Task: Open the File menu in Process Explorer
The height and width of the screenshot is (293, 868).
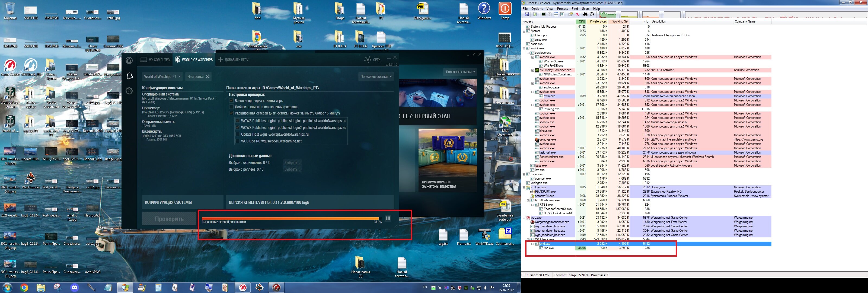Action: point(525,8)
